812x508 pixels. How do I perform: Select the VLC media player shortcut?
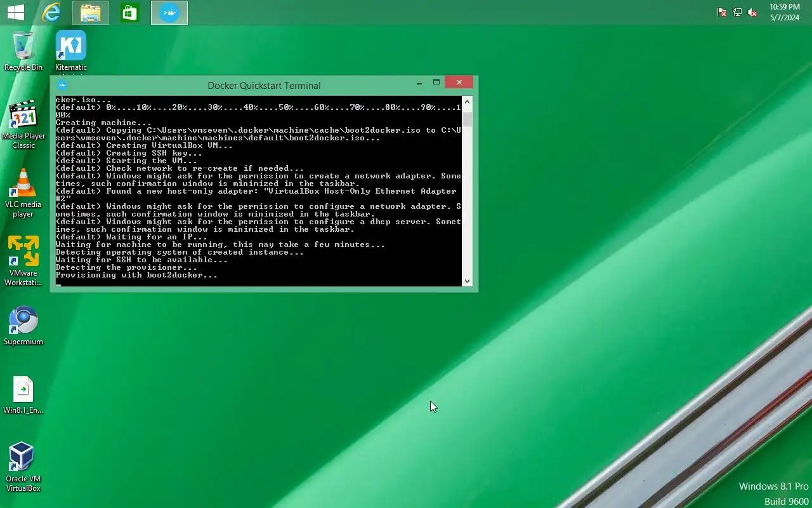(23, 193)
